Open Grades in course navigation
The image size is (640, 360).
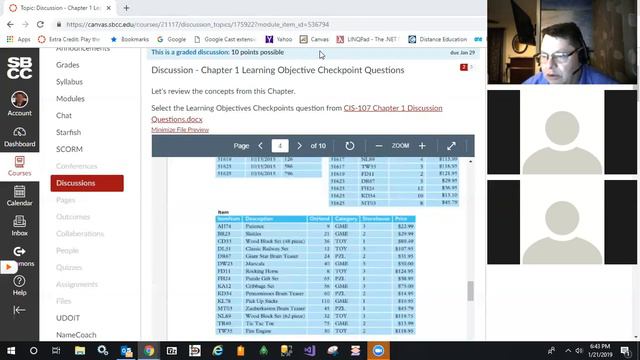(67, 65)
